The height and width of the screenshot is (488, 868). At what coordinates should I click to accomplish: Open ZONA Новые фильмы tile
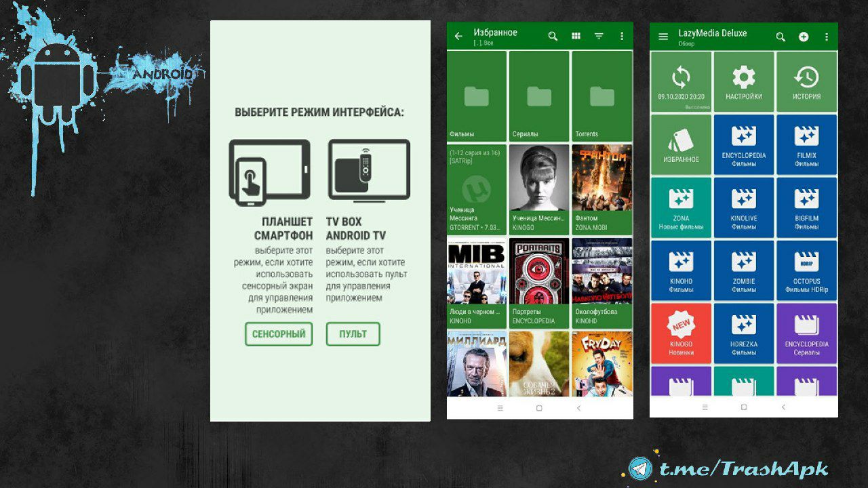coord(681,207)
